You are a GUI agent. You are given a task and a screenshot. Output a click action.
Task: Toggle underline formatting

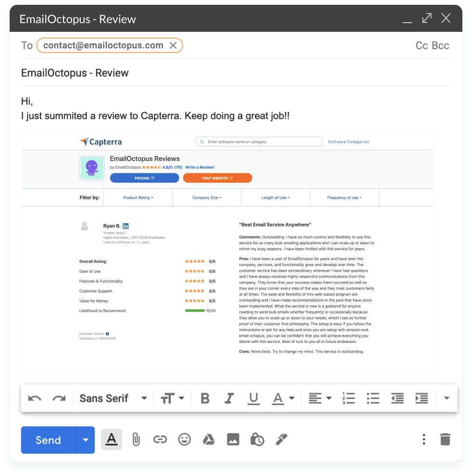click(253, 398)
